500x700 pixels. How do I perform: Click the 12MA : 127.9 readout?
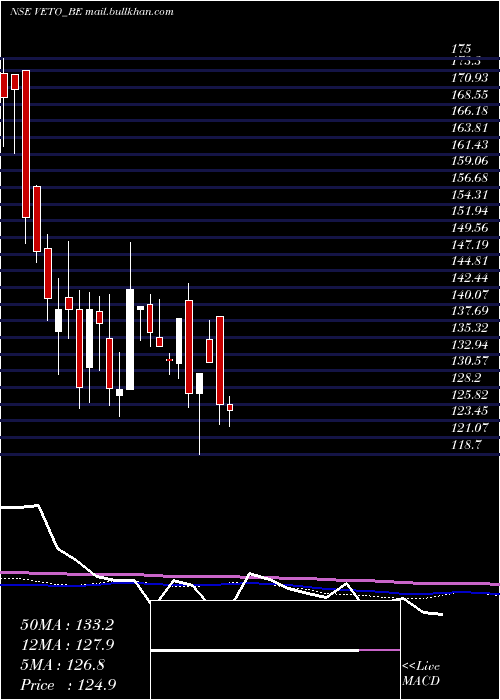click(67, 645)
